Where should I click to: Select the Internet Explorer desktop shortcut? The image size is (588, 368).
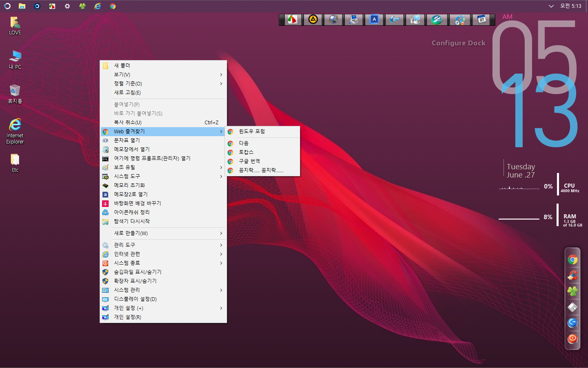(x=15, y=131)
